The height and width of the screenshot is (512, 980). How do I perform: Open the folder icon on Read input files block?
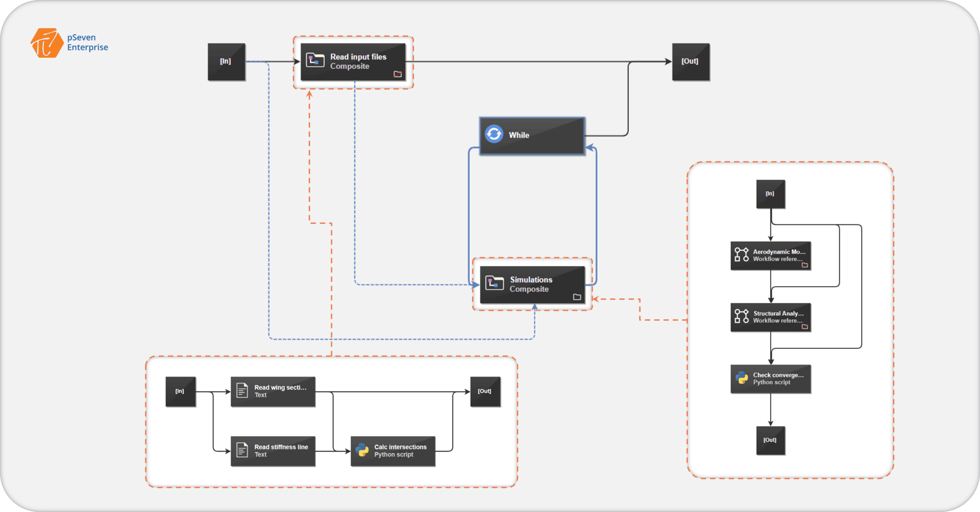[x=398, y=74]
